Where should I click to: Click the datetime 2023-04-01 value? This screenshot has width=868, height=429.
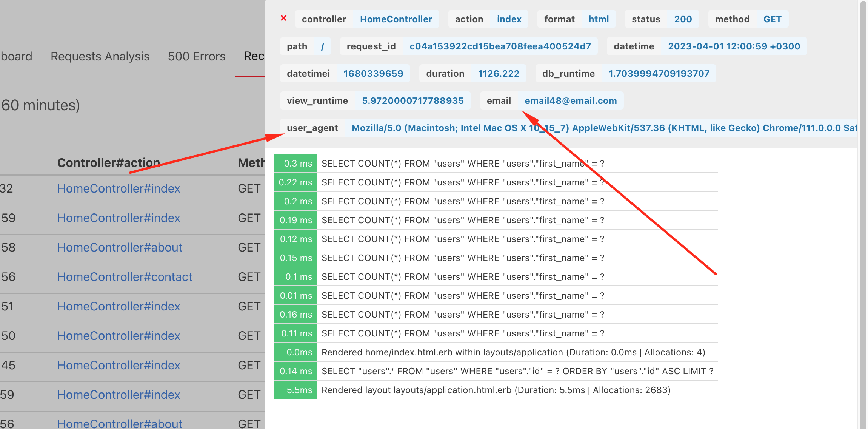pyautogui.click(x=734, y=46)
